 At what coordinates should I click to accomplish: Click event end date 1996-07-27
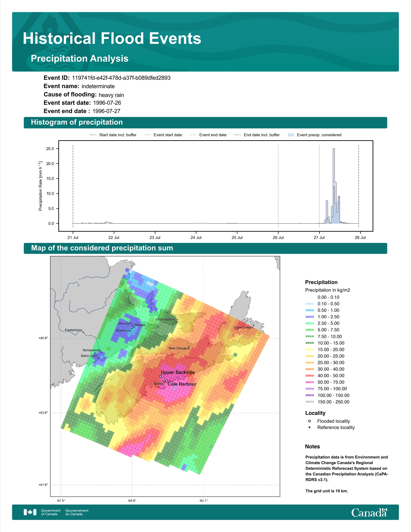point(106,111)
